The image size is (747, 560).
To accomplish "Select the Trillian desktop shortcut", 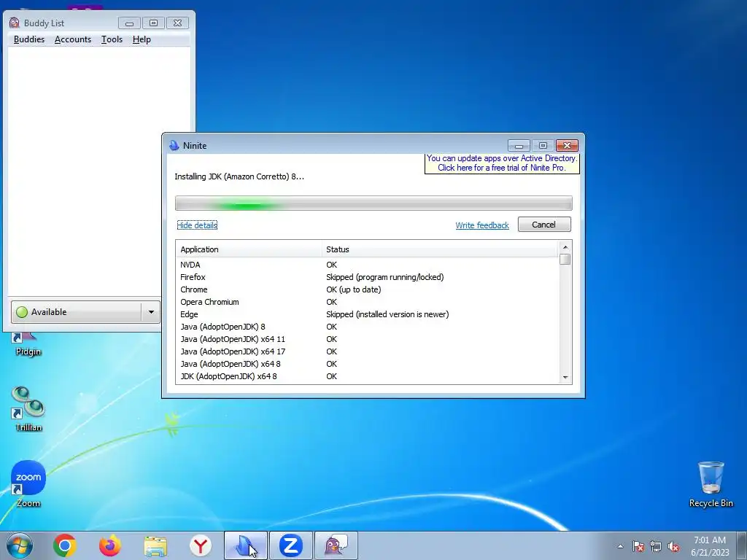I will 28,408.
